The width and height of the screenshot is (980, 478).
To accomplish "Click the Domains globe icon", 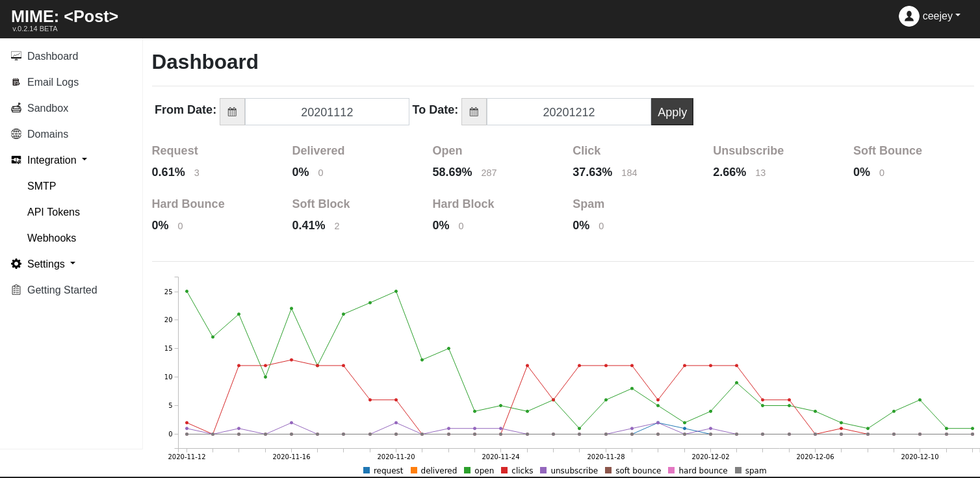I will (16, 134).
